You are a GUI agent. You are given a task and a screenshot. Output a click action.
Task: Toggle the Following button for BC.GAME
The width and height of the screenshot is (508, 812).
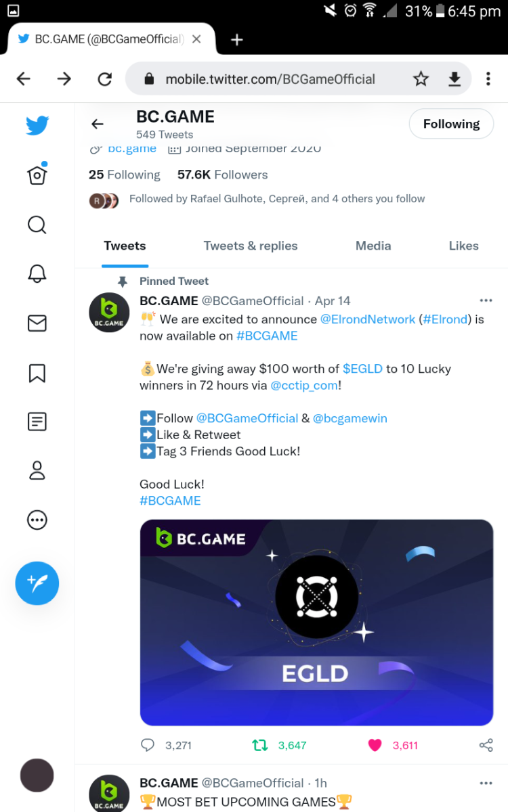coord(451,124)
